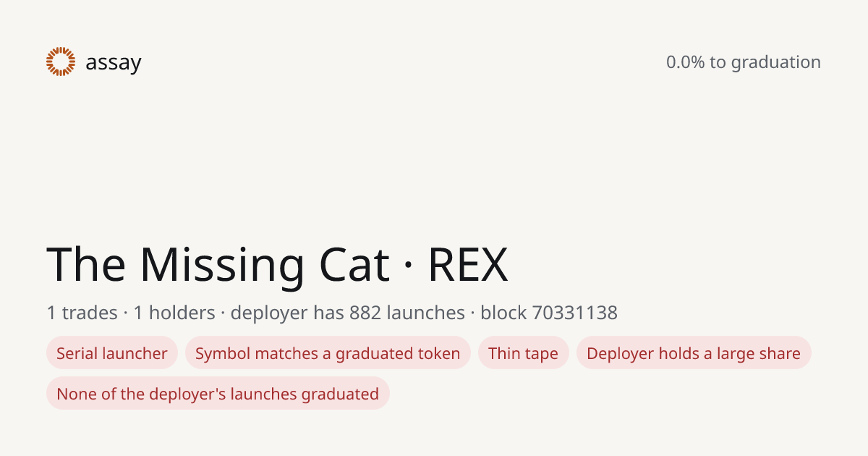Select the "Deployer holds a large share" tag
Screen dimensions: 868x456
(x=694, y=353)
